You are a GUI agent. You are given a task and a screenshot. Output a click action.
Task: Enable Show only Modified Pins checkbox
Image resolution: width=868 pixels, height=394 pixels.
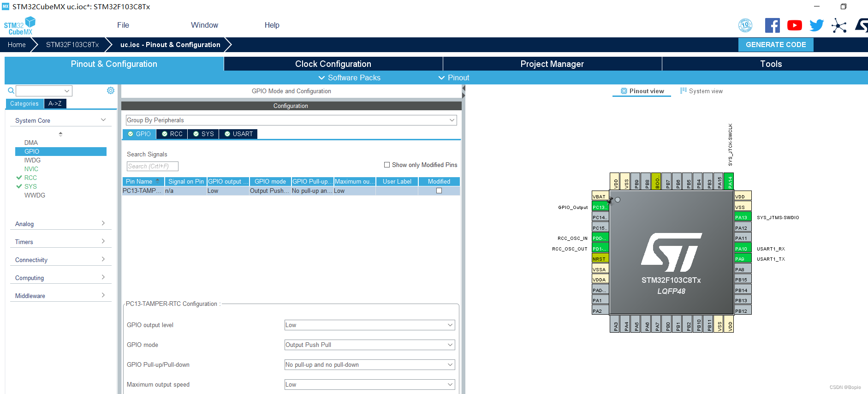pos(387,165)
